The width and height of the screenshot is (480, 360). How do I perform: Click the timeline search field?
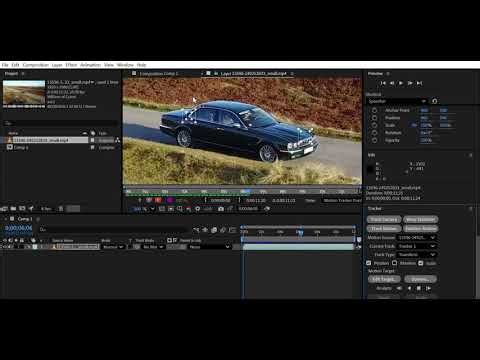113,229
